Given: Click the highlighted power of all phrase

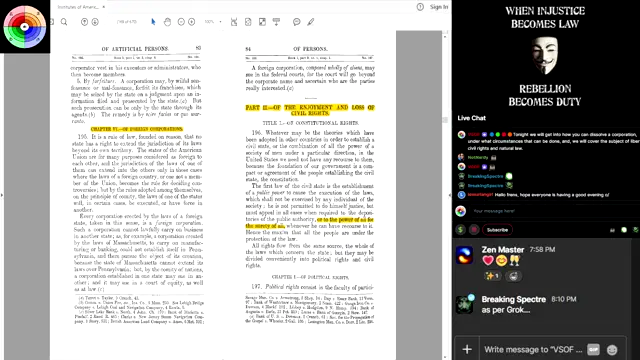Looking at the screenshot, I should (x=310, y=222).
